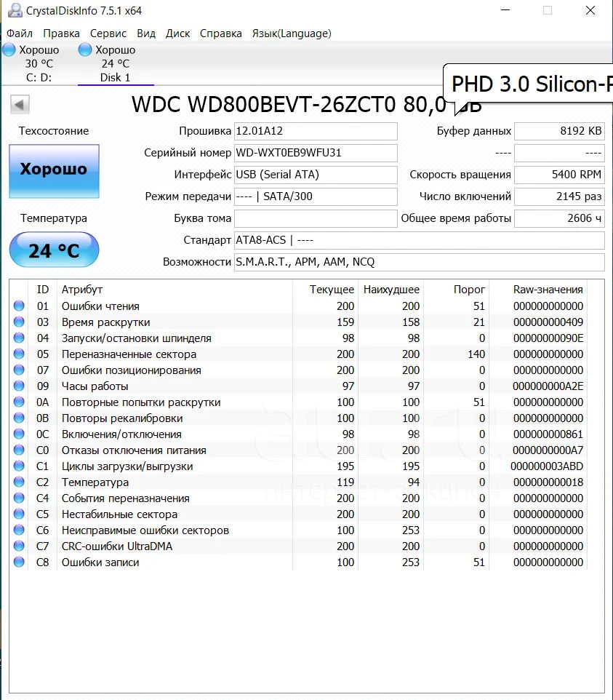Click the Общее время работы value 2606 ч

pyautogui.click(x=559, y=218)
